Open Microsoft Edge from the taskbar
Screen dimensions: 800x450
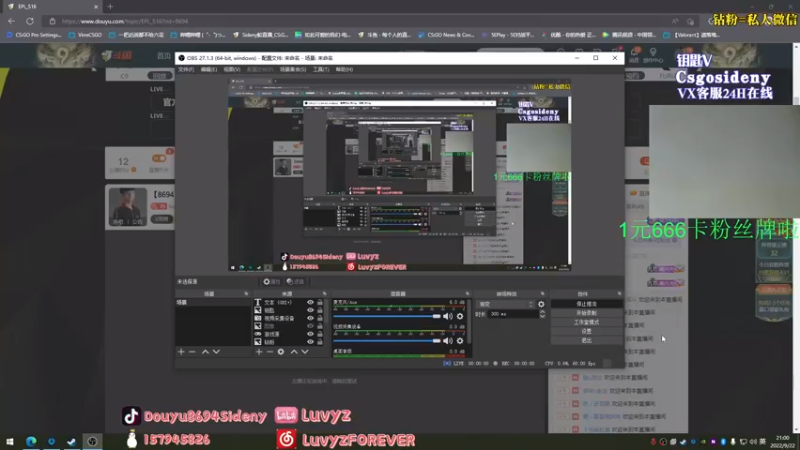(31, 441)
